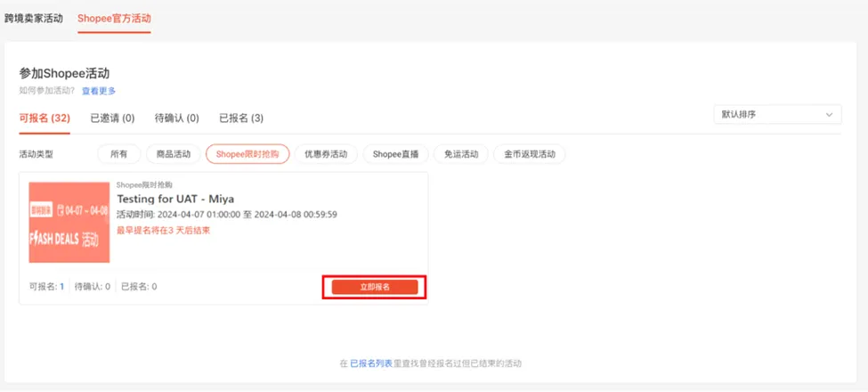
Task: Filter by 商品活动 type
Action: click(x=174, y=154)
